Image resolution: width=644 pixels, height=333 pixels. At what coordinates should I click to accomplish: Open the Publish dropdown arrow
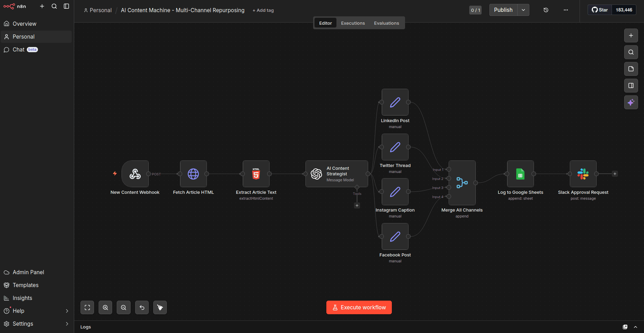[523, 10]
